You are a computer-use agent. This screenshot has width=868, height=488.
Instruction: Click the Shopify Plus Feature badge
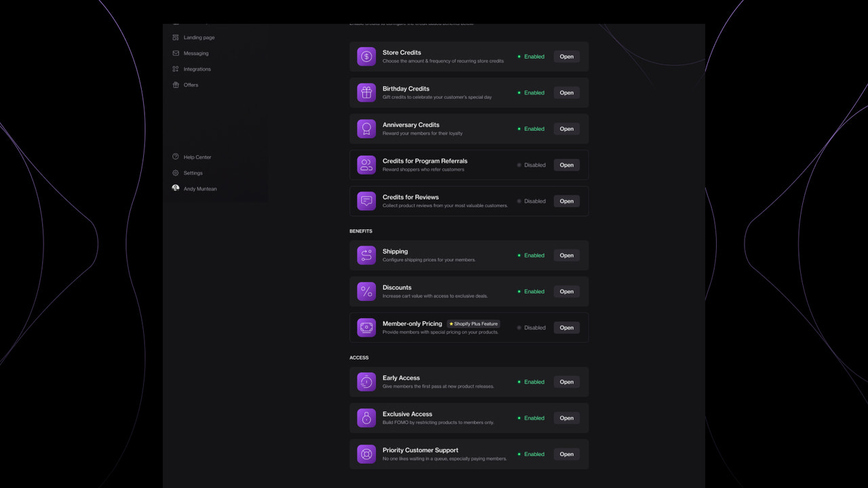click(473, 323)
